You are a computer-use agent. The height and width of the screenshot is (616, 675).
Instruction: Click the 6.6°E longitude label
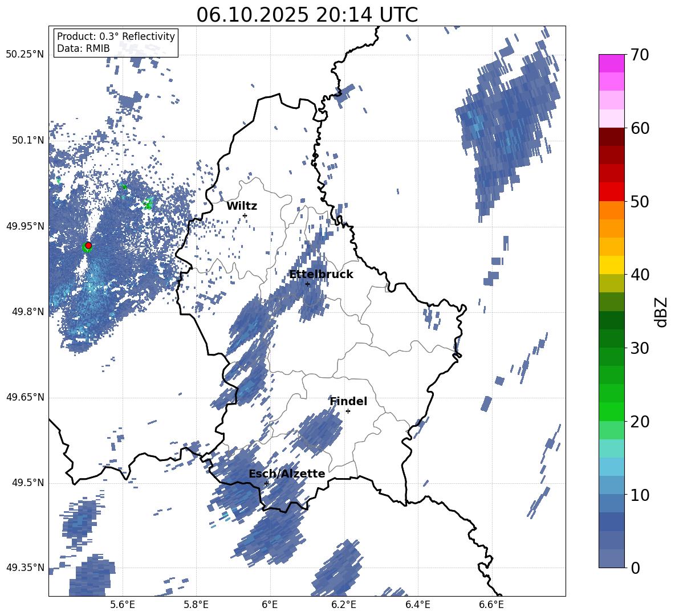(491, 605)
